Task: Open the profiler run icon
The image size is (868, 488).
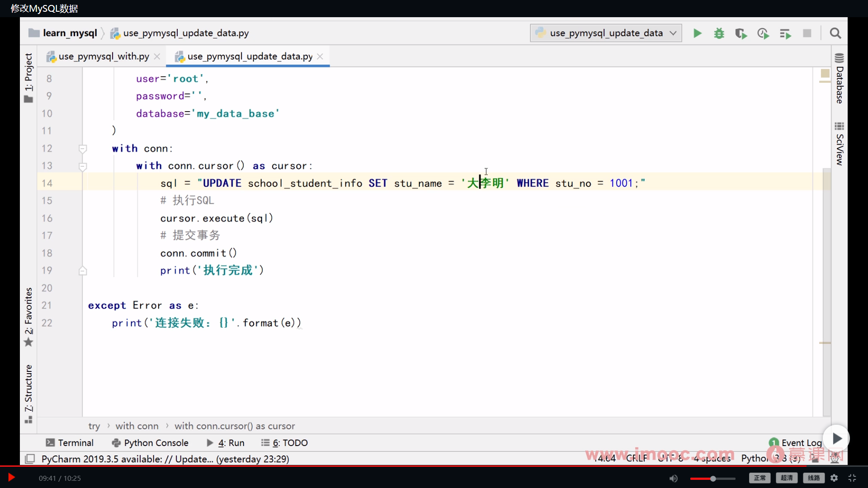Action: tap(763, 33)
